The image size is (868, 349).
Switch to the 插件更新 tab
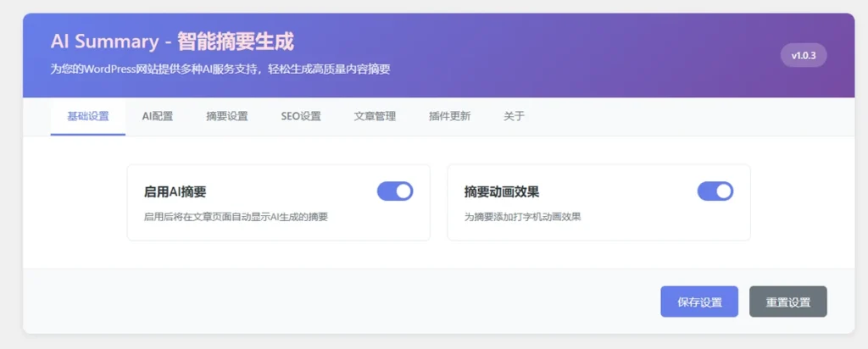tap(449, 117)
